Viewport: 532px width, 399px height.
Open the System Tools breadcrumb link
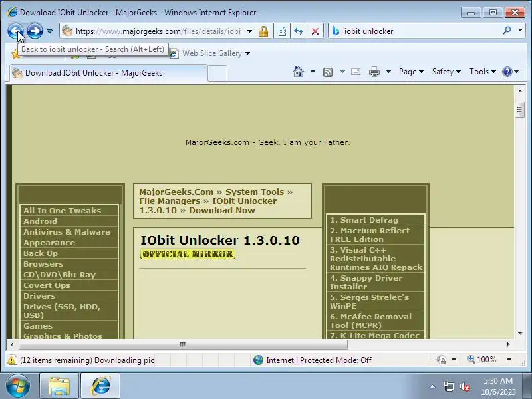click(x=255, y=192)
